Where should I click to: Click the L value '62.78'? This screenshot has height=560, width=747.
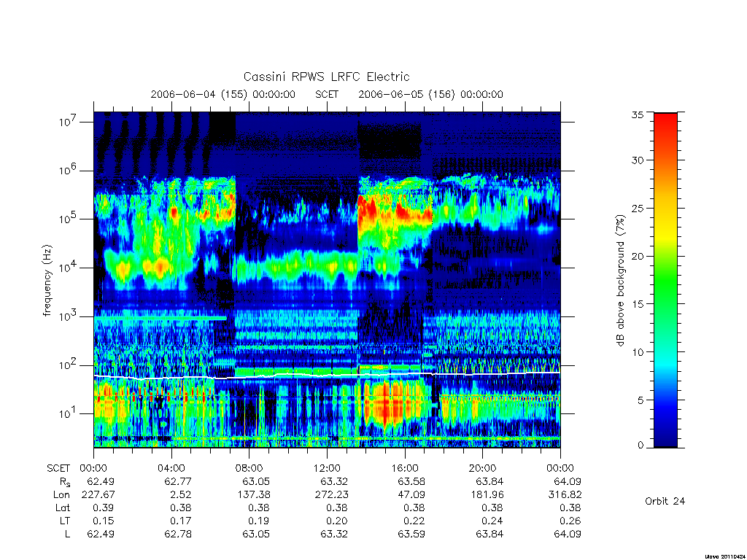point(178,534)
